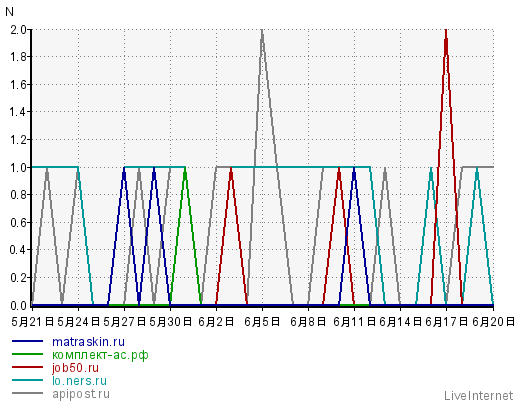Click the N axis title
The height and width of the screenshot is (405, 520).
tap(9, 12)
